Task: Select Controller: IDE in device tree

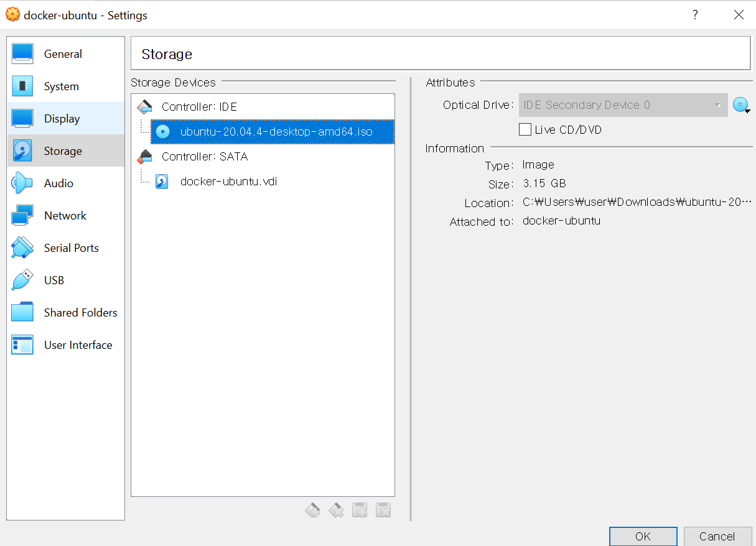Action: pos(199,107)
